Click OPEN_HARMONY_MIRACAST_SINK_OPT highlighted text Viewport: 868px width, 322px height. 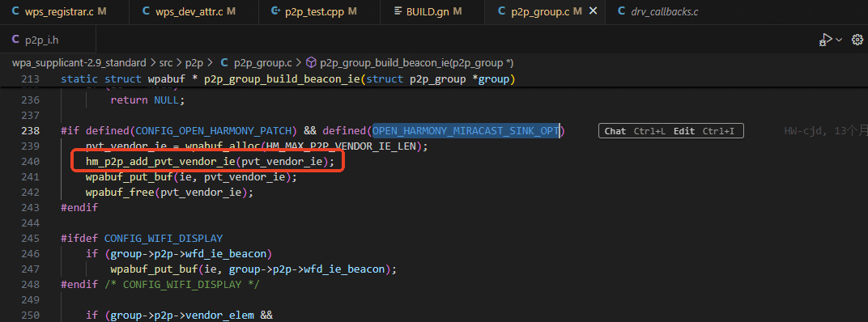467,130
